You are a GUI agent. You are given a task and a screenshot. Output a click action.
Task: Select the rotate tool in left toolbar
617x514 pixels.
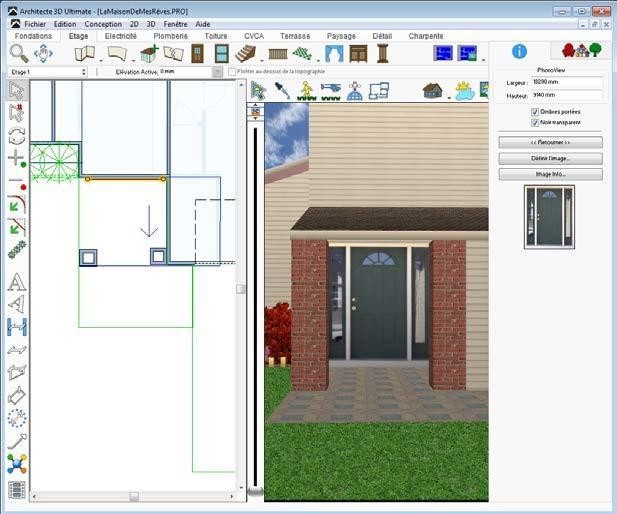(17, 136)
